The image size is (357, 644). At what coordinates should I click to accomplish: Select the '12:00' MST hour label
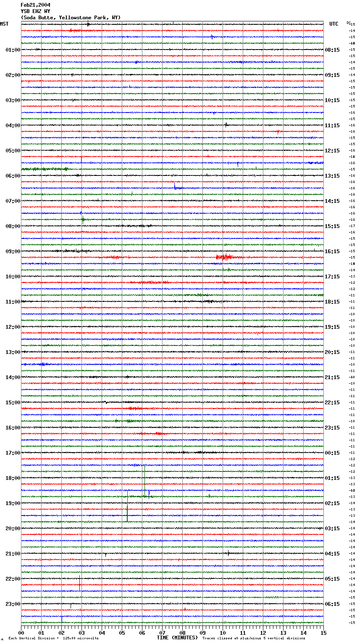pyautogui.click(x=13, y=327)
